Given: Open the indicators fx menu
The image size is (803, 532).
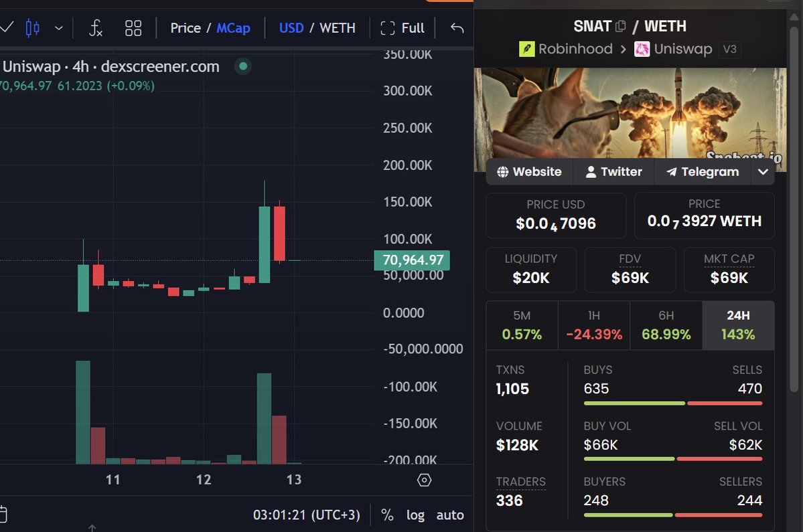Looking at the screenshot, I should (96, 27).
